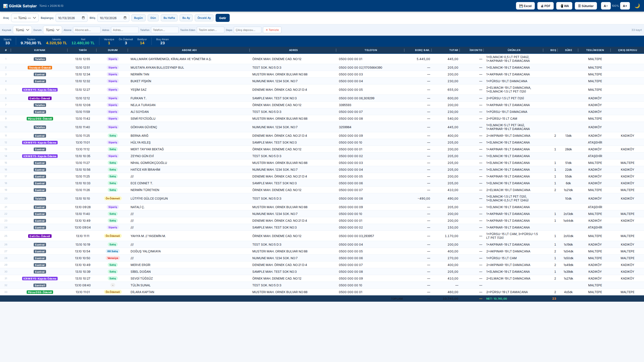Click the Veresiye status badge in row 28
Viewport: 644px width, 362px height.
tap(113, 258)
